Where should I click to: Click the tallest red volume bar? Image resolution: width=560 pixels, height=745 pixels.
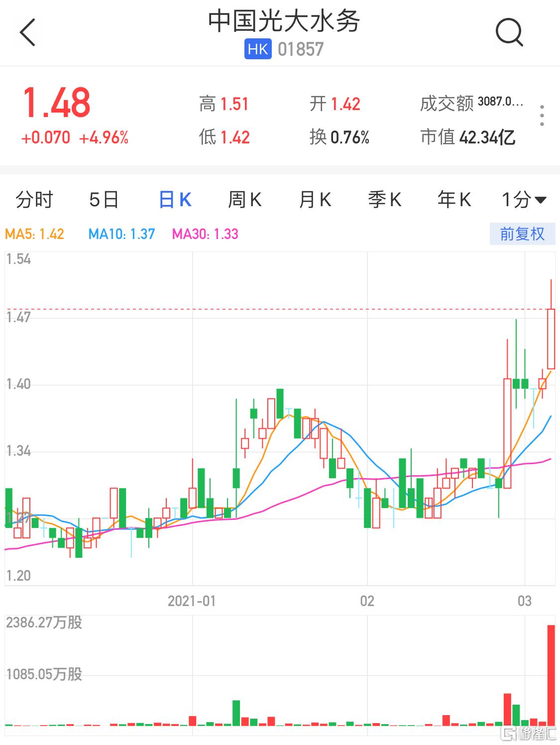(x=551, y=675)
